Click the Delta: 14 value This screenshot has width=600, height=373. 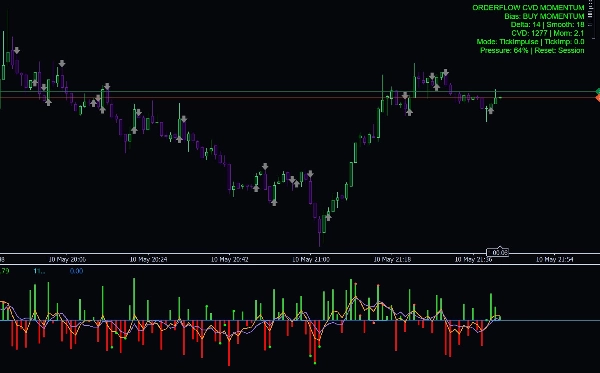(525, 24)
